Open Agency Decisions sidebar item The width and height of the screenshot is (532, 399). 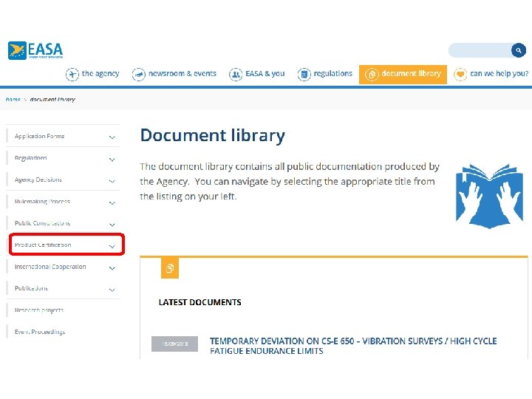pos(38,180)
